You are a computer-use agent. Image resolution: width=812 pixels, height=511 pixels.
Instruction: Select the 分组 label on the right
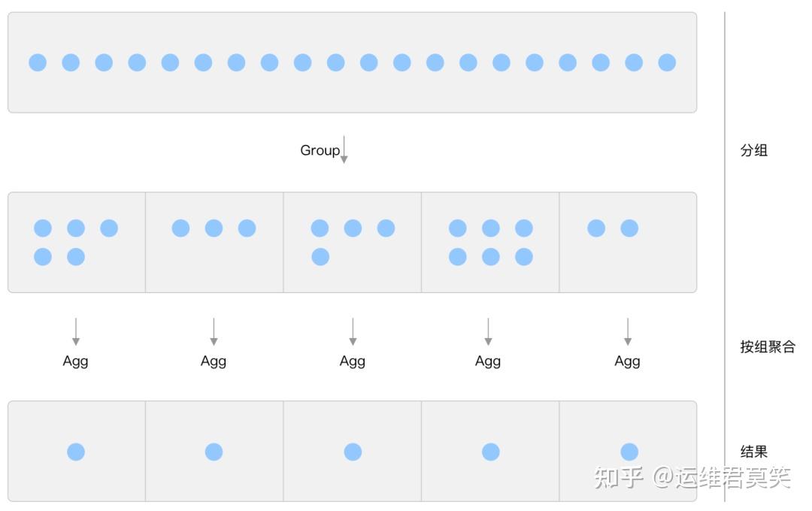(x=753, y=150)
